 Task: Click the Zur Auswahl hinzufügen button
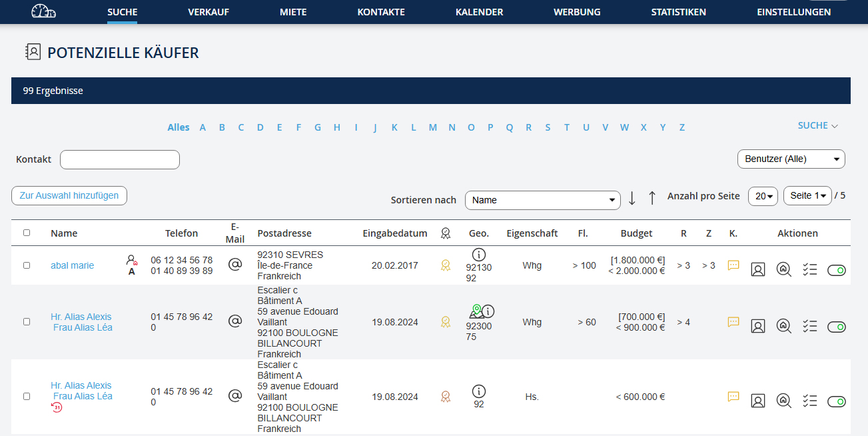(69, 195)
